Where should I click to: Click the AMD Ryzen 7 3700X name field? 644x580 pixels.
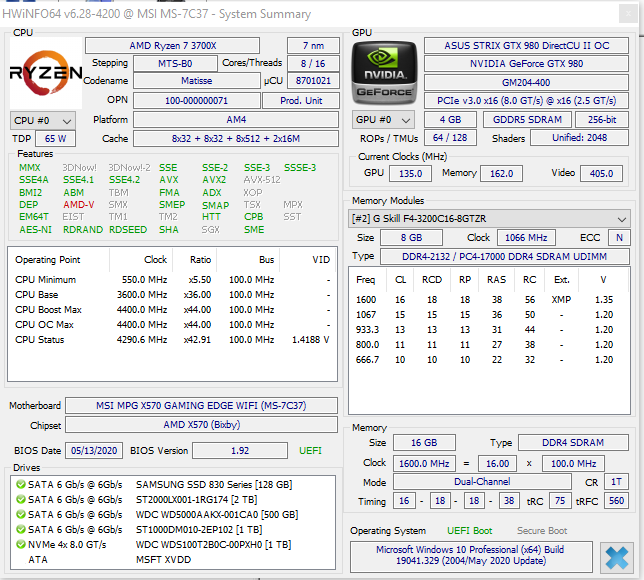[x=172, y=46]
